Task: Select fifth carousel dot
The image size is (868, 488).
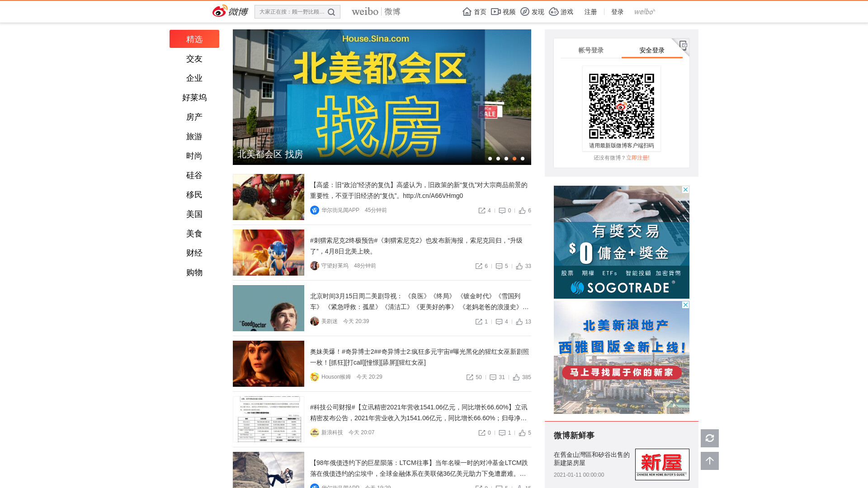Action: coord(523,159)
